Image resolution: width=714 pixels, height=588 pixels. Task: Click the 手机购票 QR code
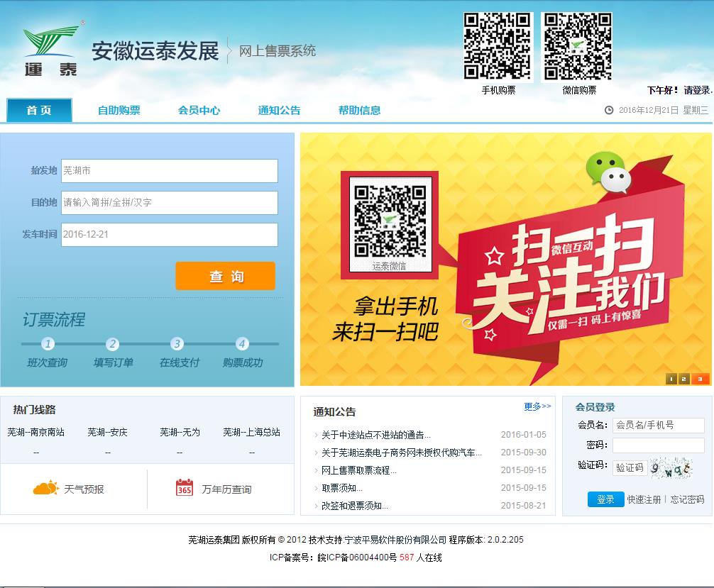(x=498, y=46)
